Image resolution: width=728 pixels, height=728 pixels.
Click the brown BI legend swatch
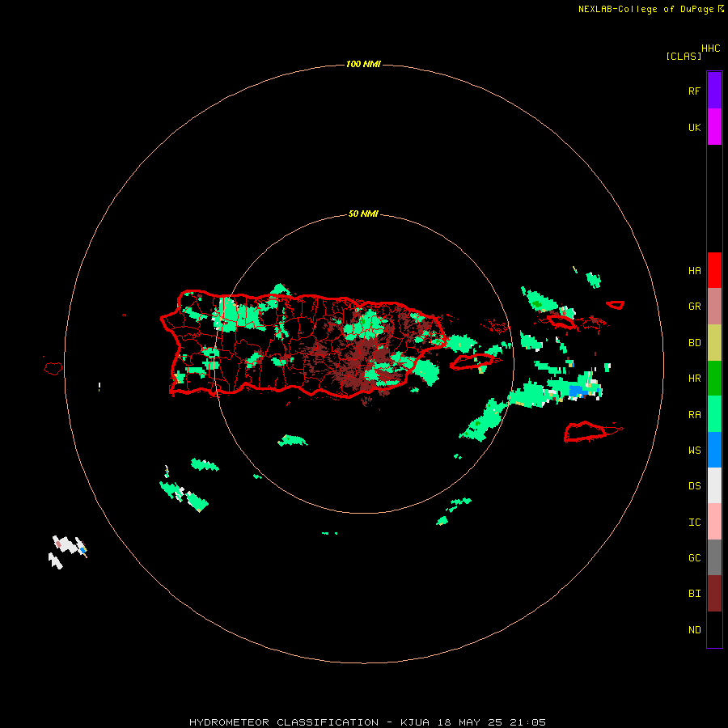coord(714,594)
